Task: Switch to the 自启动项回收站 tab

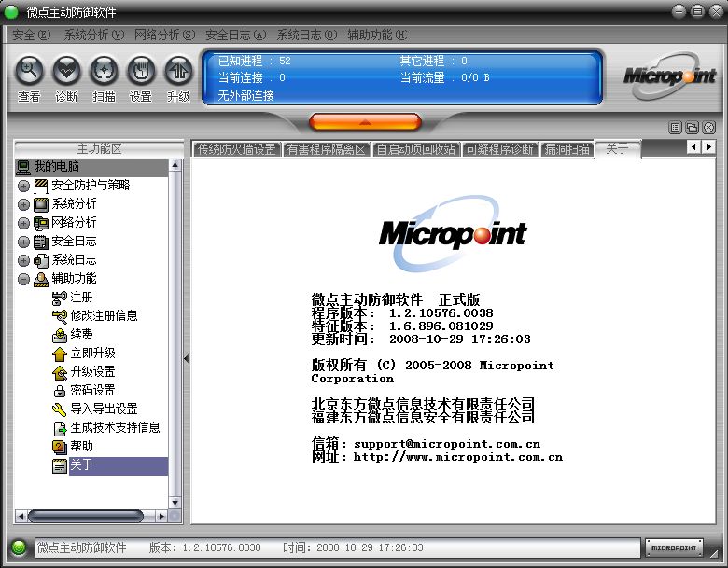Action: tap(416, 149)
